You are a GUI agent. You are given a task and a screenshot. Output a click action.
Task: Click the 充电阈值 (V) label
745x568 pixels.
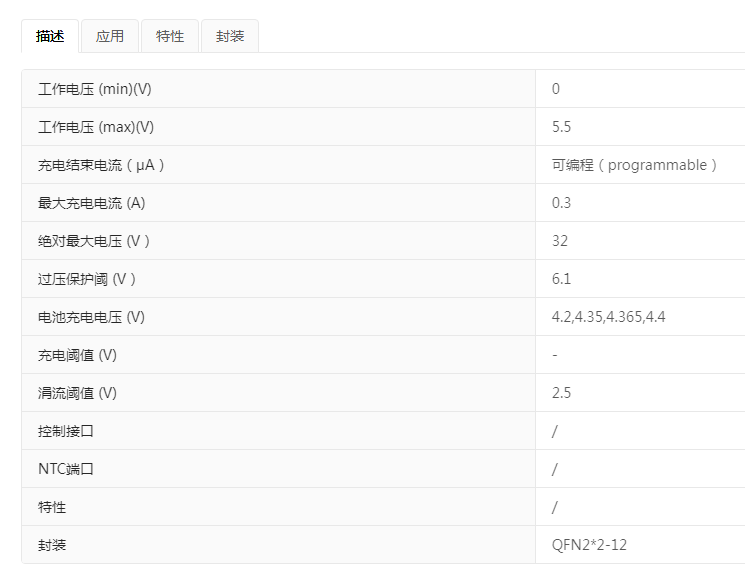[x=77, y=355]
